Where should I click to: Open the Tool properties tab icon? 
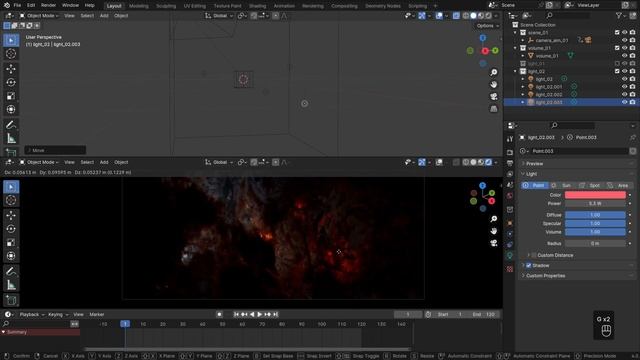[x=510, y=139]
